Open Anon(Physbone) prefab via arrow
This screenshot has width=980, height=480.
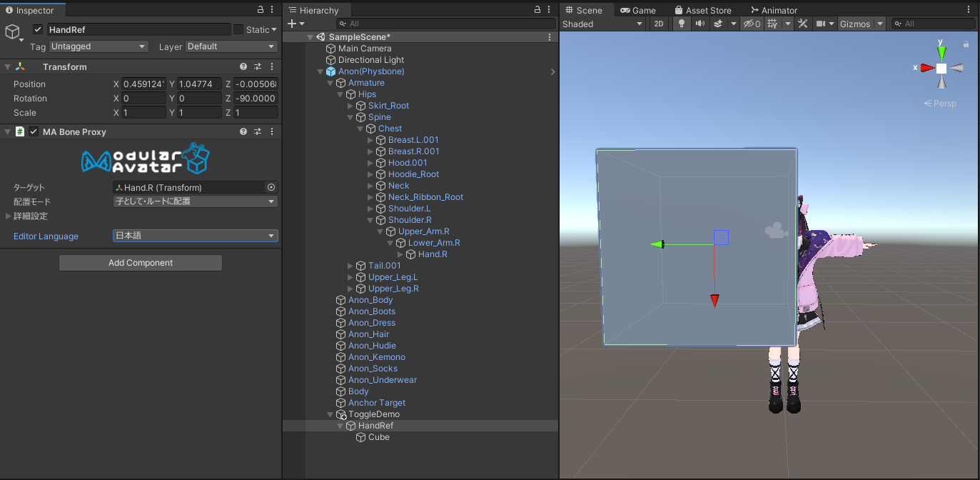pos(553,71)
